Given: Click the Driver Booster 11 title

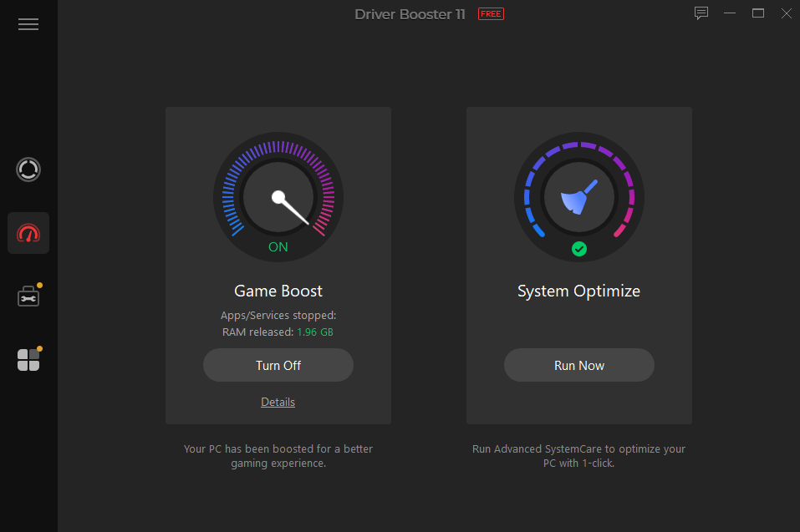Looking at the screenshot, I should click(410, 13).
